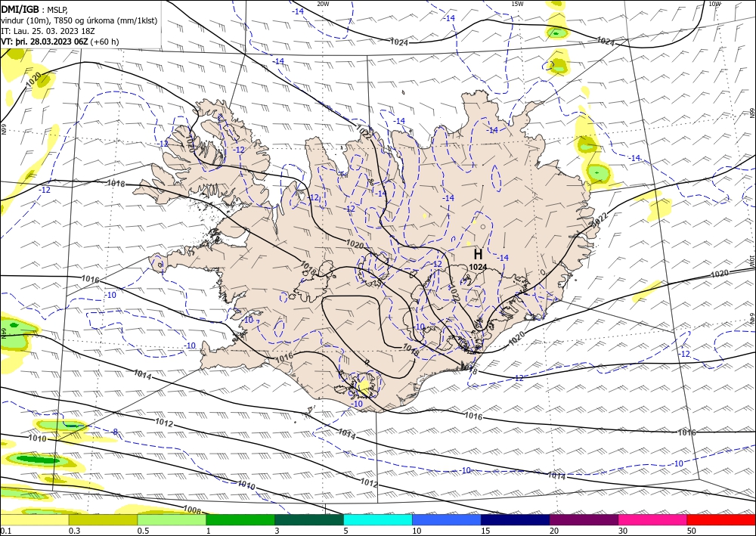Click the '1024' value under the H marker
This screenshot has height=536, width=756.
tap(478, 267)
